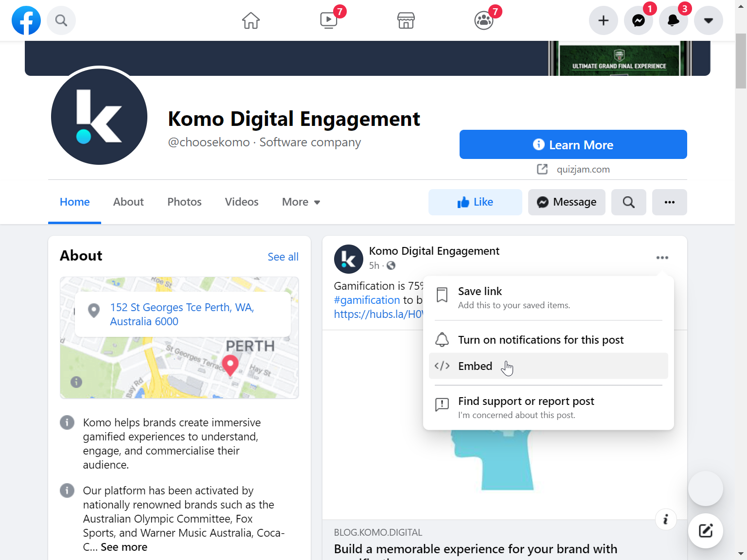Screen dimensions: 747x560
Task: Toggle Like on the Komo page
Action: point(475,202)
